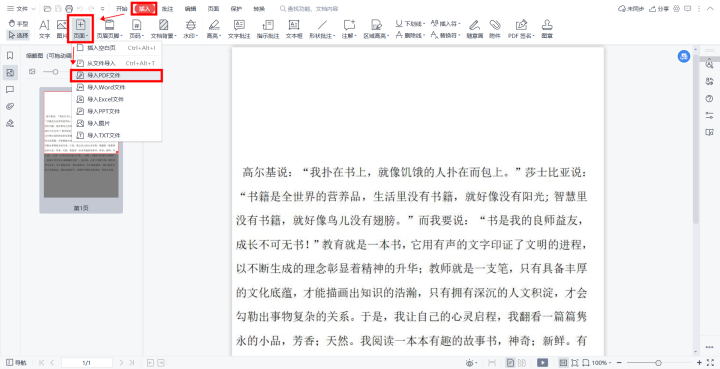
Task: Click the 分享 share button
Action: 658,9
